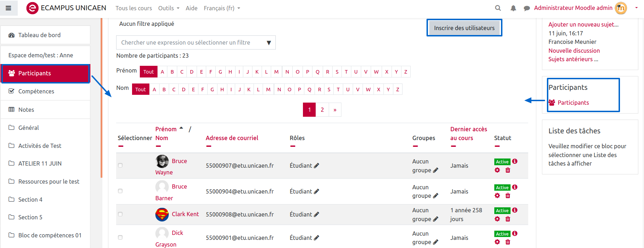The width and height of the screenshot is (644, 248).
Task: Open the filter selection dropdown arrow
Action: point(269,43)
